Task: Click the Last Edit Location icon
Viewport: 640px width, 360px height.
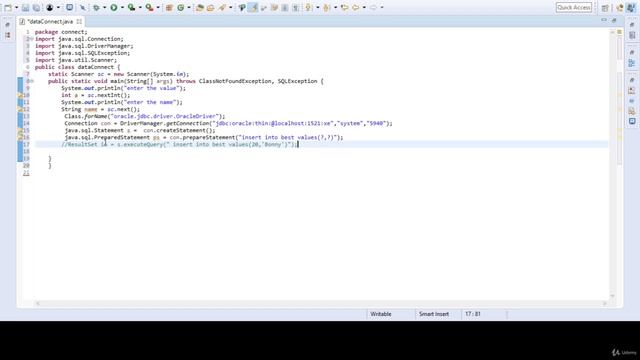Action: 344,7
